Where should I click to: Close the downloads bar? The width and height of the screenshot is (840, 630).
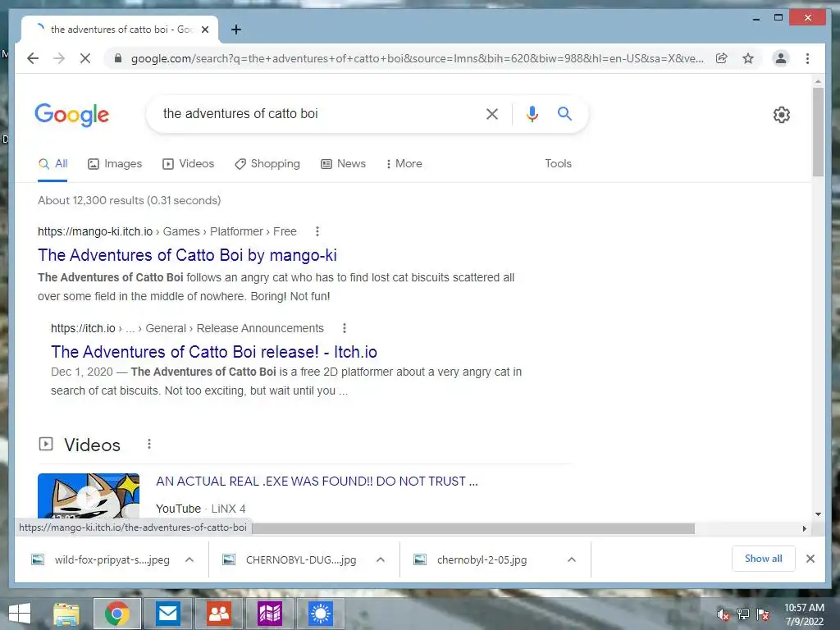pos(810,559)
